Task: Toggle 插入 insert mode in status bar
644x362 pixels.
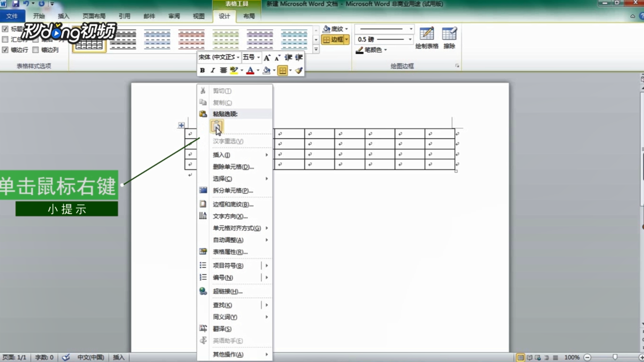Action: coord(119,357)
